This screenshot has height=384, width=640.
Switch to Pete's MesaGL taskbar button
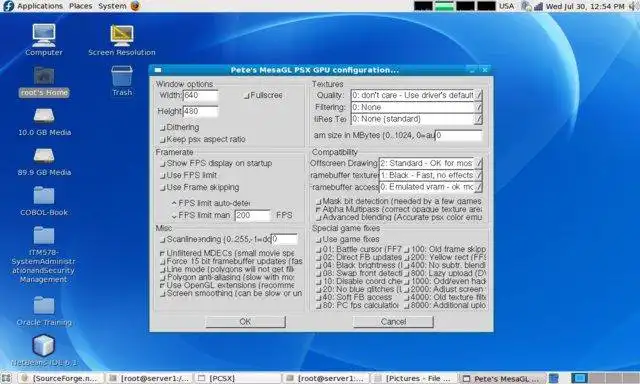(503, 378)
